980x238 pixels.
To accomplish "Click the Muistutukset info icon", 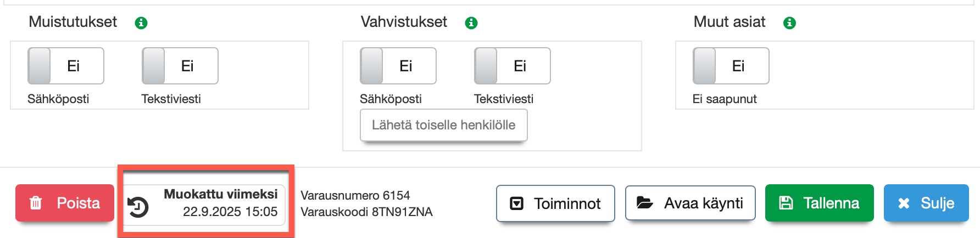I will (x=141, y=23).
